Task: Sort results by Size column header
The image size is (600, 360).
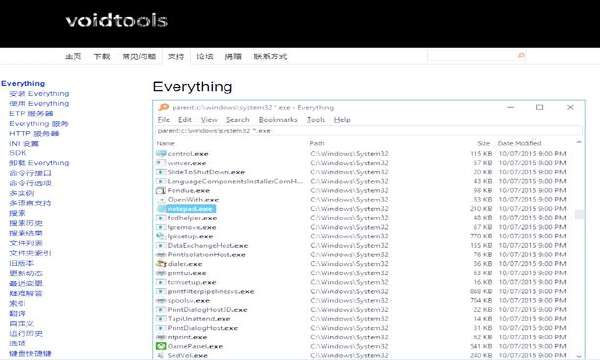Action: pyautogui.click(x=484, y=143)
